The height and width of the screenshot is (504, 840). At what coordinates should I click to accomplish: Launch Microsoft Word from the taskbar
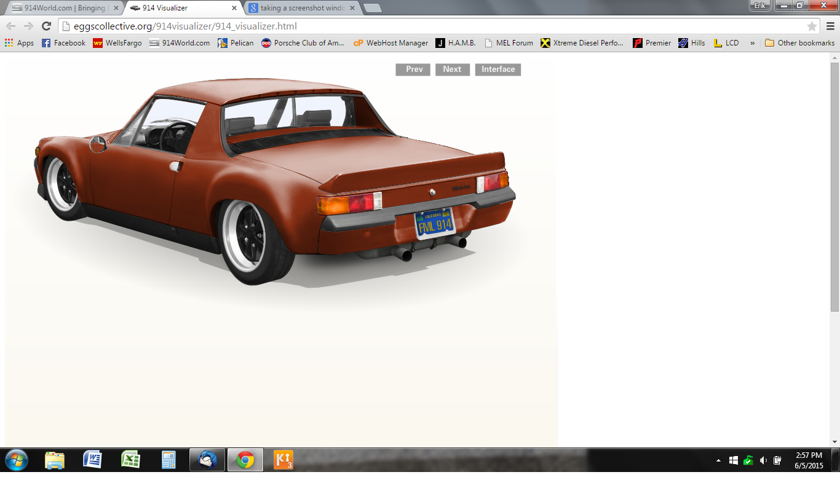[92, 460]
